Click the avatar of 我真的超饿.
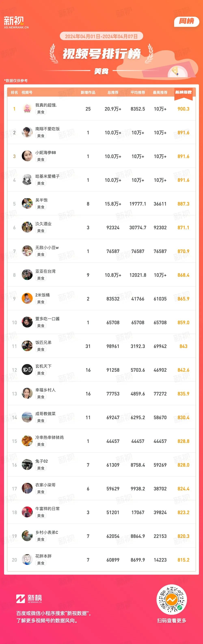This screenshot has width=203, height=644. click(x=27, y=109)
